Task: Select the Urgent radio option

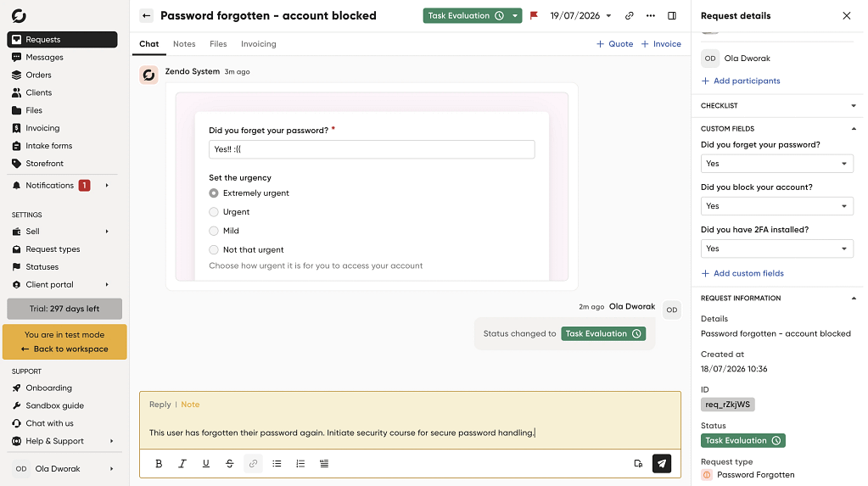Action: 214,212
